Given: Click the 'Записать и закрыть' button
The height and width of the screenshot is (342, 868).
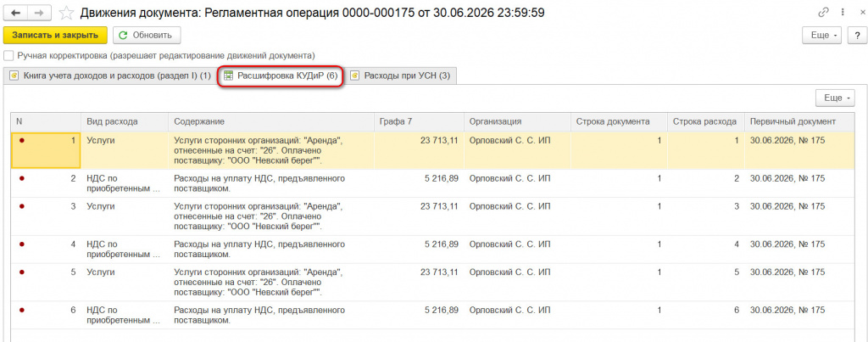Looking at the screenshot, I should click(55, 35).
